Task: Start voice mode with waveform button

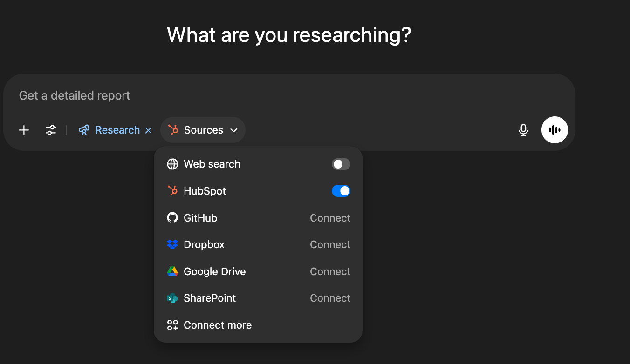Action: (x=555, y=130)
